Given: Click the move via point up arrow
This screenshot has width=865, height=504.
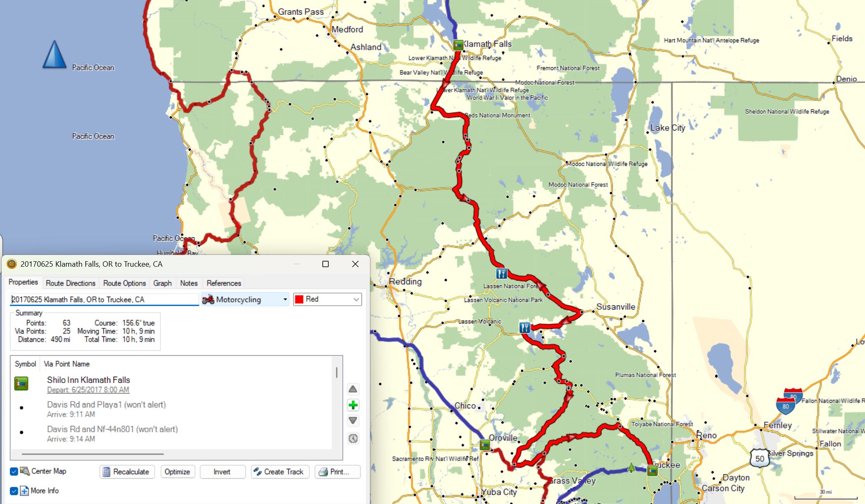Looking at the screenshot, I should 353,389.
